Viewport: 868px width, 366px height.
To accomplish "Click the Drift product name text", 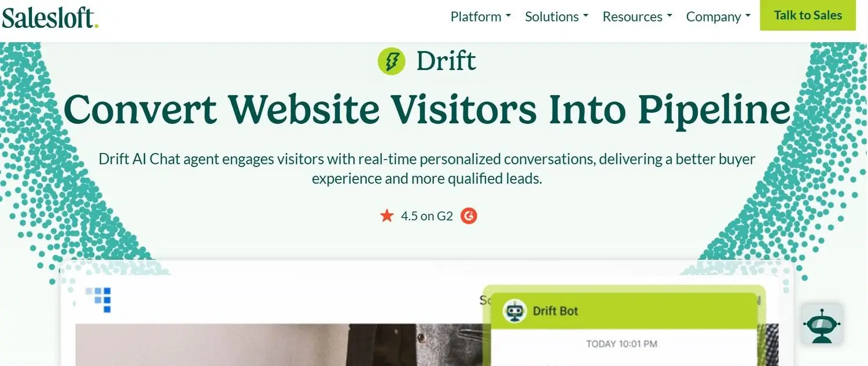I will click(446, 61).
